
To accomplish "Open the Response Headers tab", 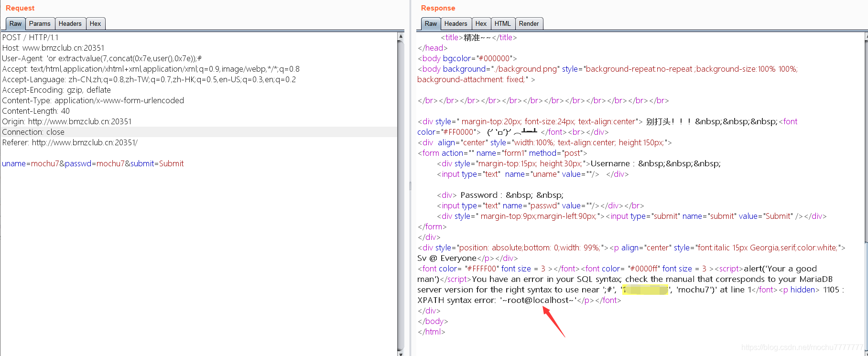I will [456, 23].
